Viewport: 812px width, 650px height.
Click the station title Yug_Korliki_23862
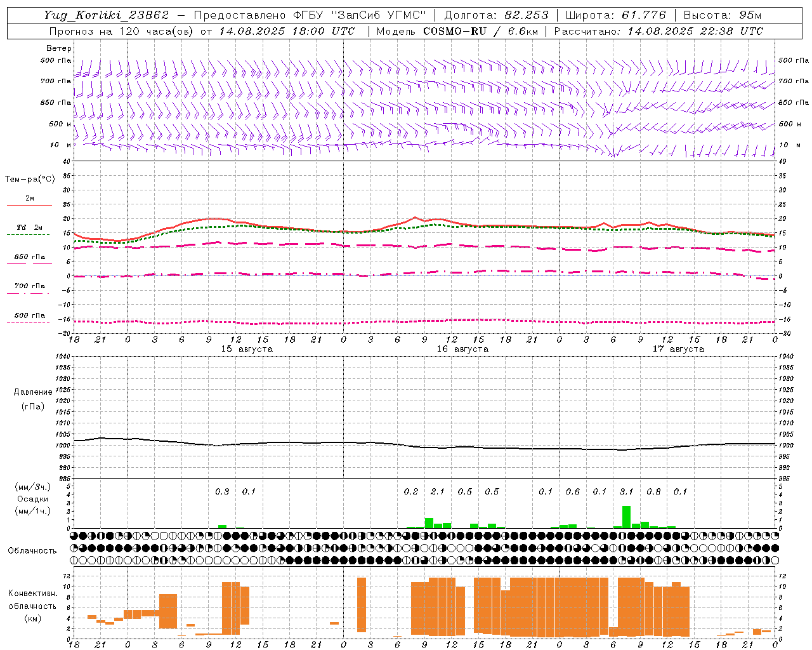click(x=107, y=15)
